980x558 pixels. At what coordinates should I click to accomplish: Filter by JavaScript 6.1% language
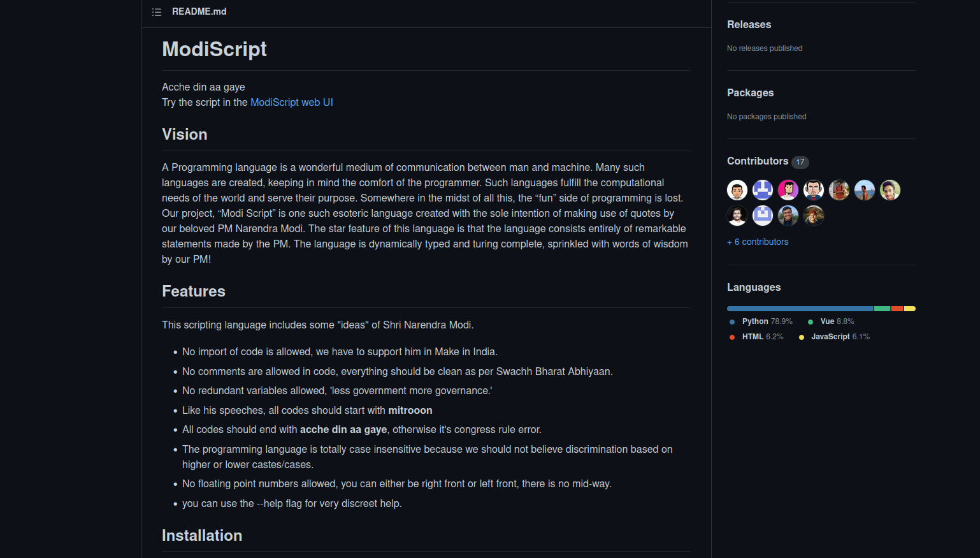[x=834, y=337]
